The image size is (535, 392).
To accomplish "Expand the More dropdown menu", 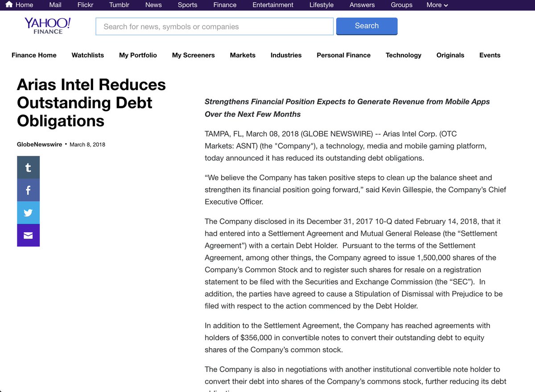I will [x=437, y=5].
